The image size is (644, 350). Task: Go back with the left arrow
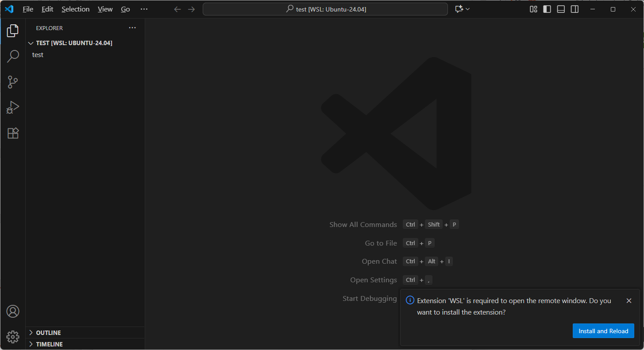click(177, 9)
